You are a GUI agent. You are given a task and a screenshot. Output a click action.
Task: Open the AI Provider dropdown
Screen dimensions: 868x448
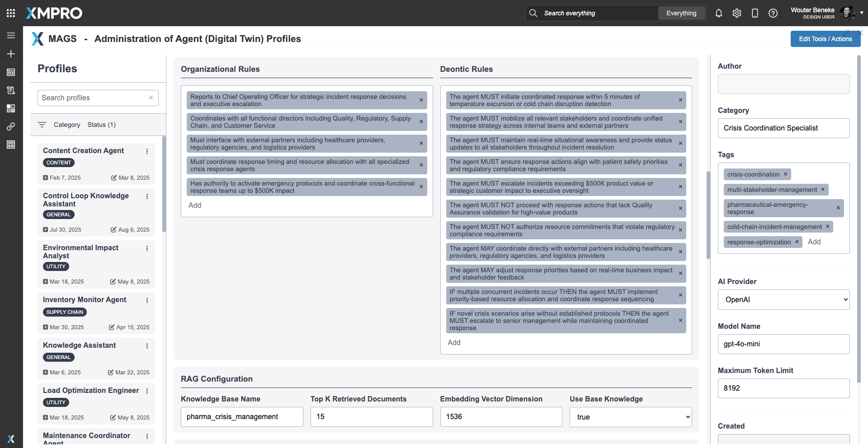pos(783,299)
